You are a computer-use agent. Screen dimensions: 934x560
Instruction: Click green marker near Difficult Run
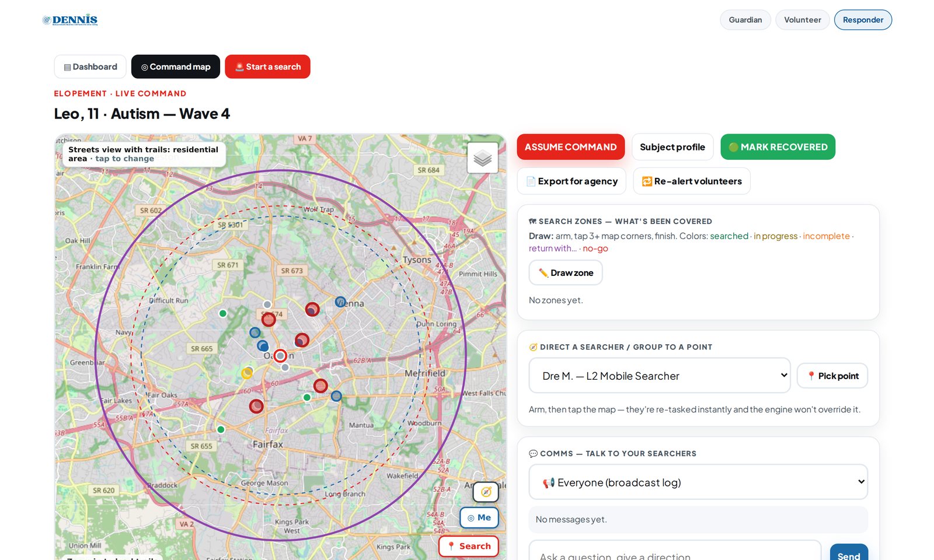coord(222,313)
